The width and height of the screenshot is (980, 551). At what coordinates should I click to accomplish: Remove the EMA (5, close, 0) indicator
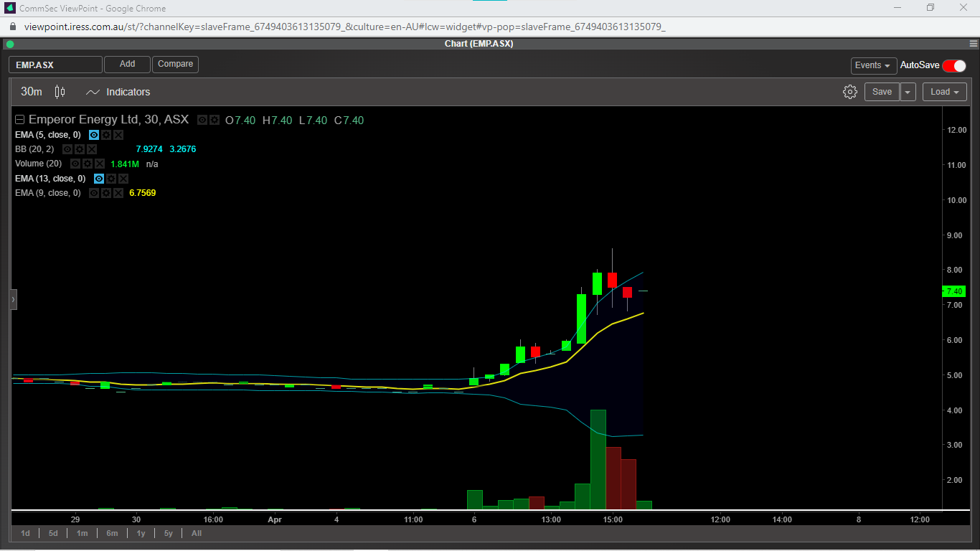click(x=118, y=135)
